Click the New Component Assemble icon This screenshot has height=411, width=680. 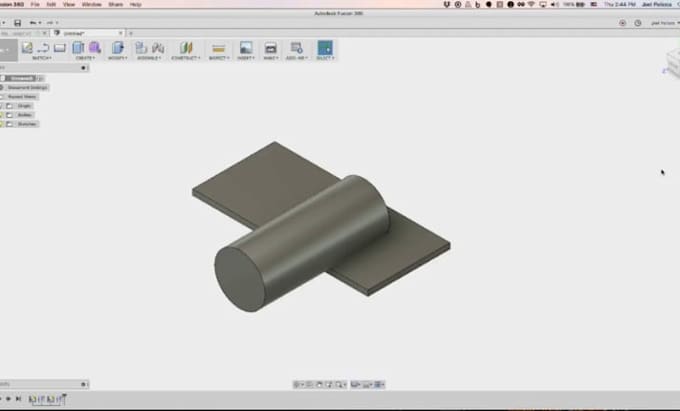141,48
